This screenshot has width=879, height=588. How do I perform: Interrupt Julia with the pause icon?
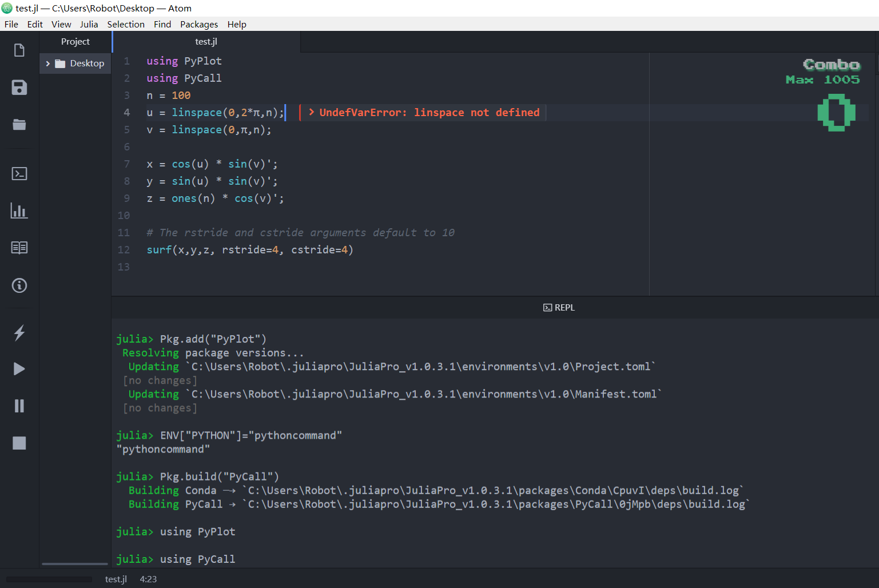(x=19, y=406)
